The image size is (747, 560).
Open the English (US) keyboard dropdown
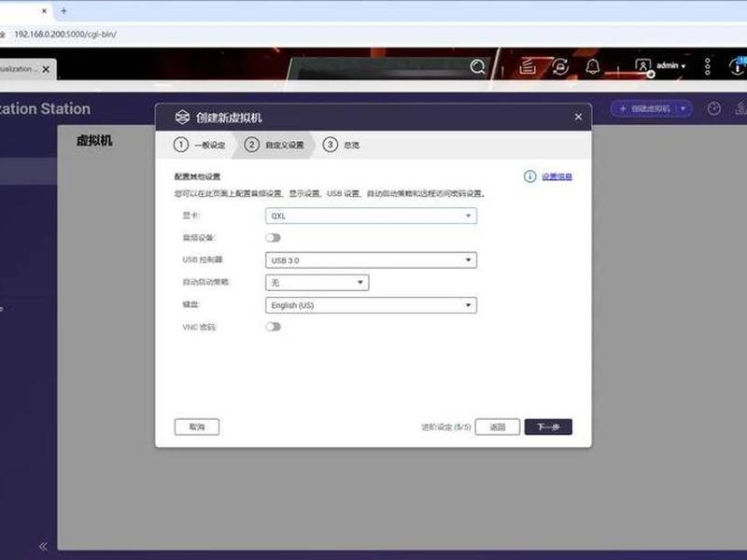(371, 305)
